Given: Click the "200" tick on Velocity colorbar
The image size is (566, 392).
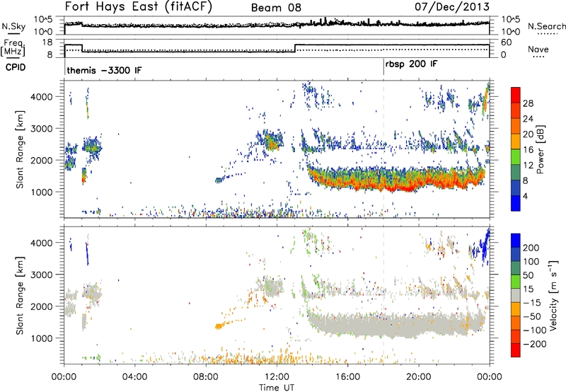Looking at the screenshot, I should (x=531, y=248).
